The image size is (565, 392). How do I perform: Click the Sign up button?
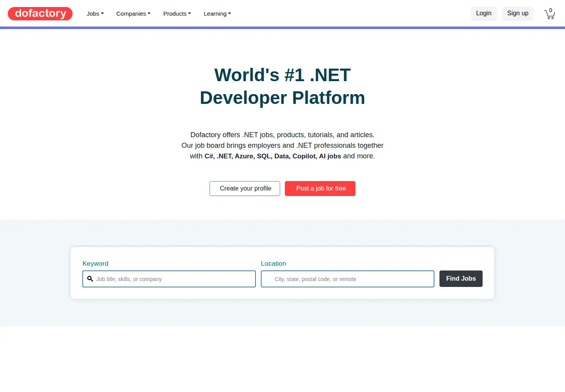[518, 13]
